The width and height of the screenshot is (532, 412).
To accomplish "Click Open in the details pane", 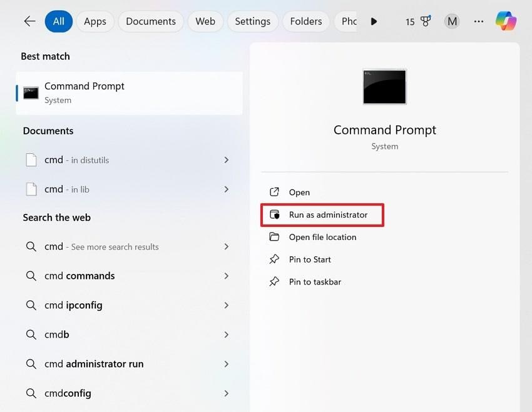I will click(x=299, y=193).
